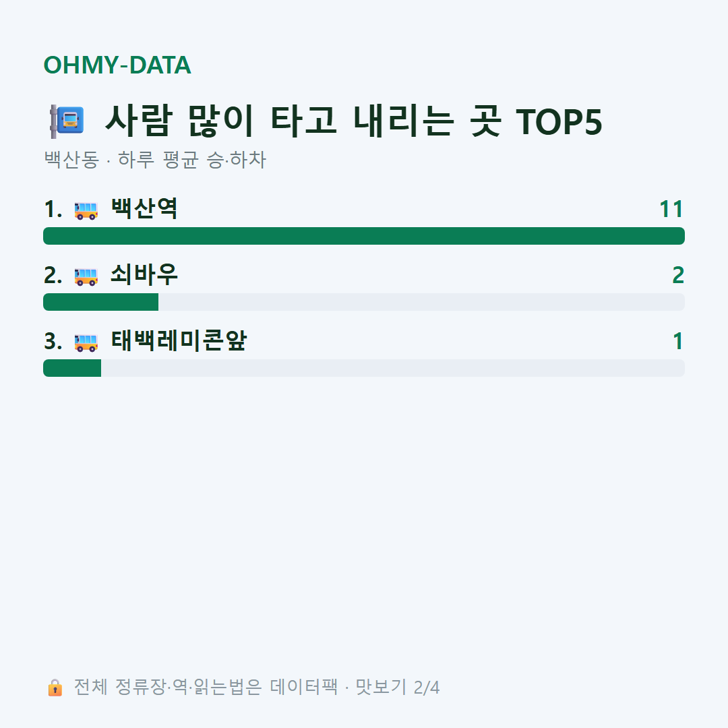Click the OHMY-DATA brand label

pos(117,65)
